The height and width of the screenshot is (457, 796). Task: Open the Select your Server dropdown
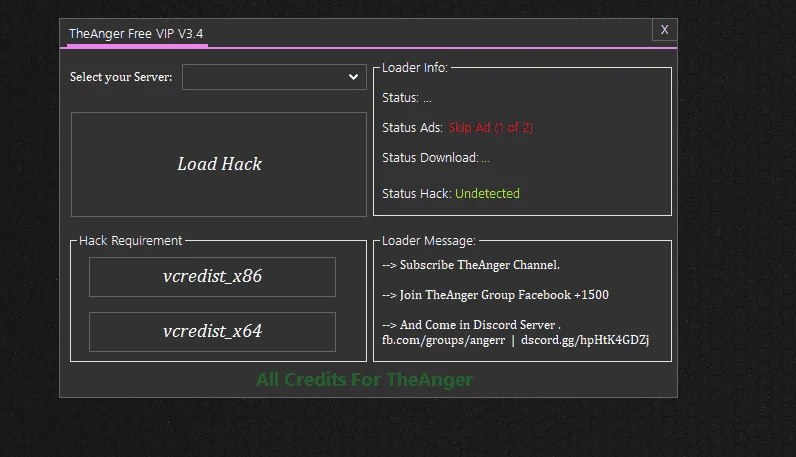pyautogui.click(x=274, y=77)
